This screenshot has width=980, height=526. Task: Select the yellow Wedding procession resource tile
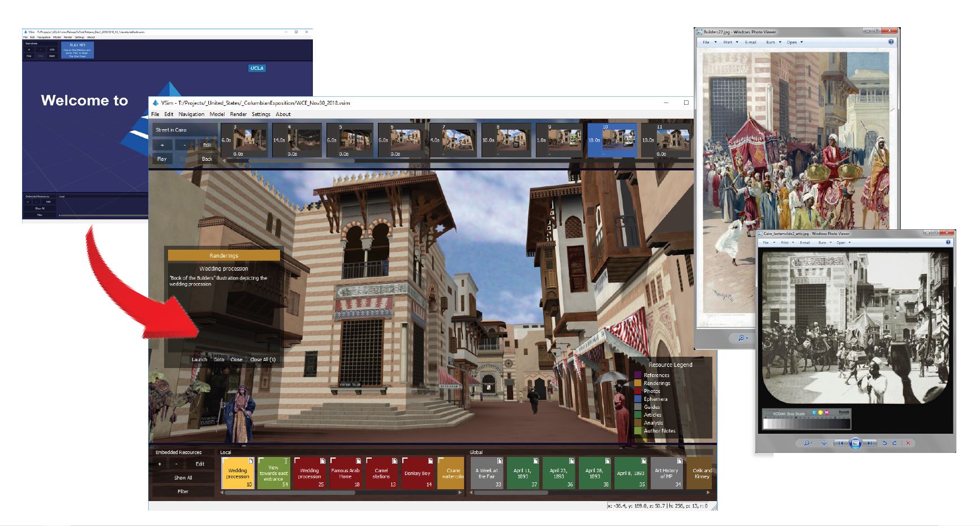pos(238,473)
